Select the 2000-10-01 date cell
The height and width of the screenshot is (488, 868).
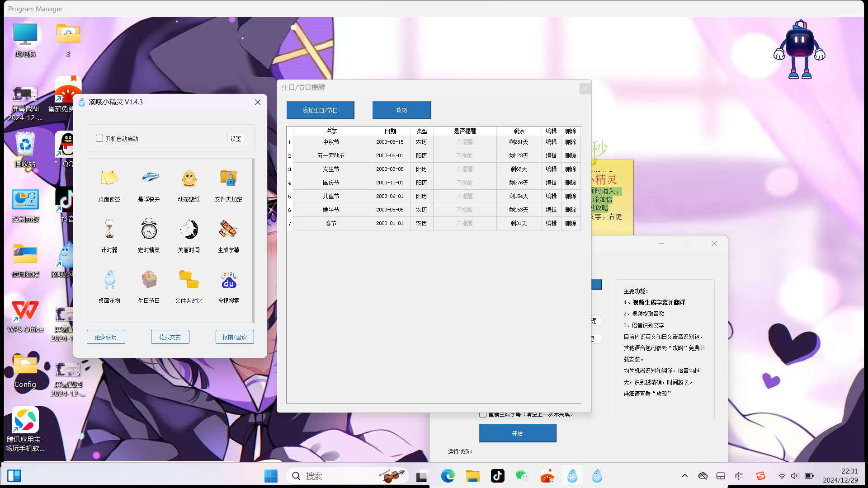pos(390,183)
